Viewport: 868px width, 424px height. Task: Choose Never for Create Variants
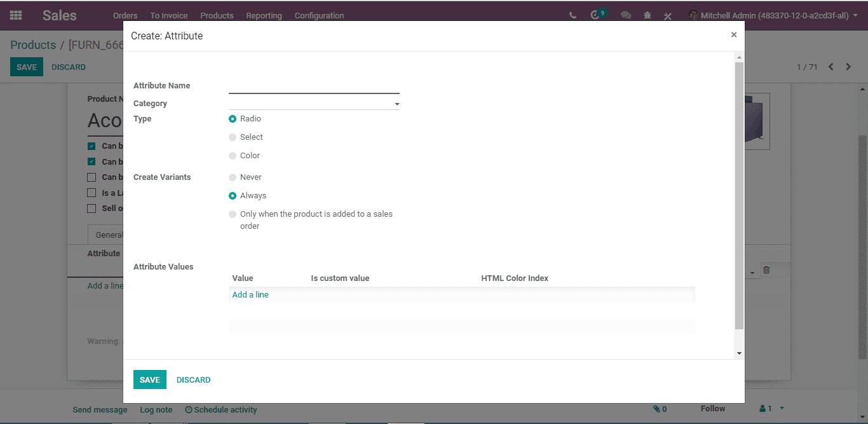[233, 177]
